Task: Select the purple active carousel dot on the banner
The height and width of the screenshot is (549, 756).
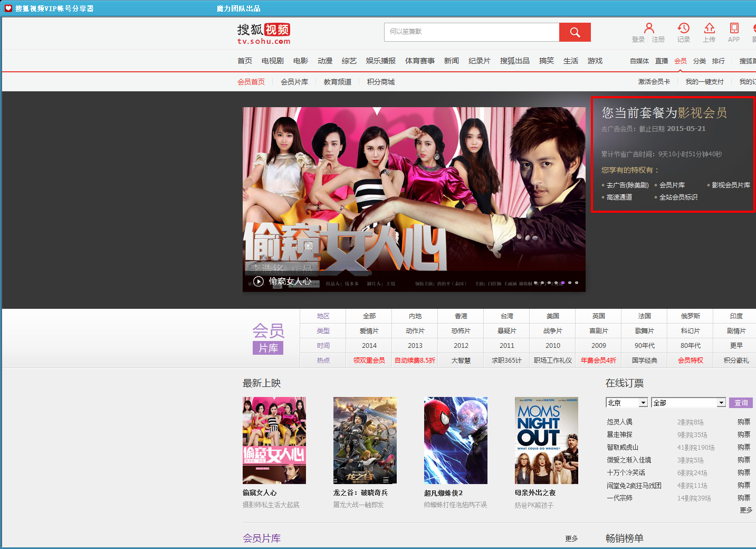Action: pyautogui.click(x=563, y=283)
